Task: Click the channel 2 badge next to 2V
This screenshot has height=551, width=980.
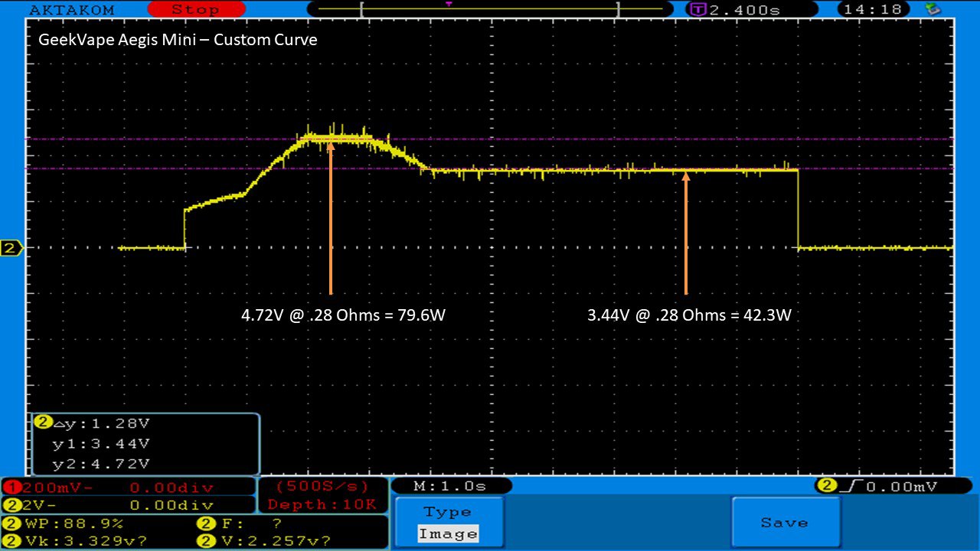Action: click(x=11, y=506)
